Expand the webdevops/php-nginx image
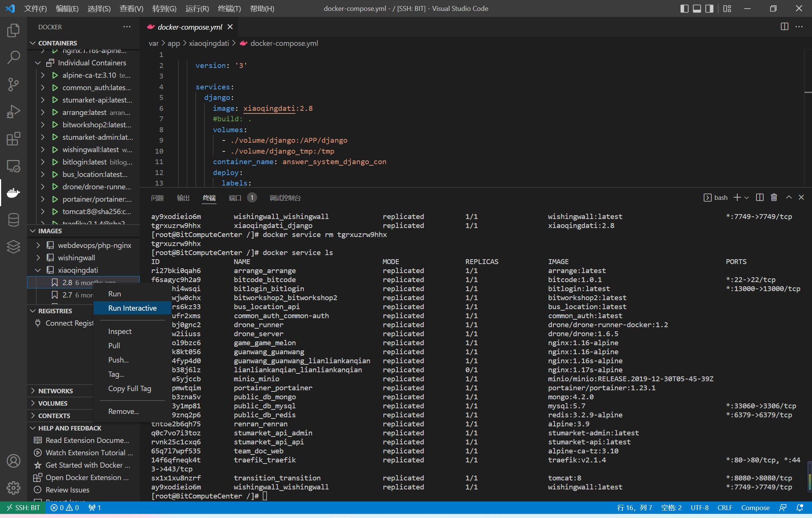Screen dimensions: 812x518 click(x=38, y=245)
